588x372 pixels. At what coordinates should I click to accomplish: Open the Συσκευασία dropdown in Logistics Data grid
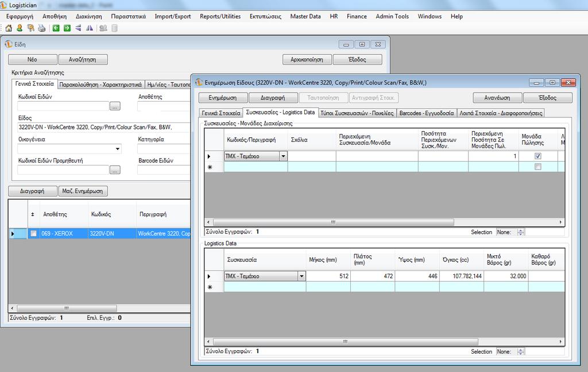pos(301,277)
